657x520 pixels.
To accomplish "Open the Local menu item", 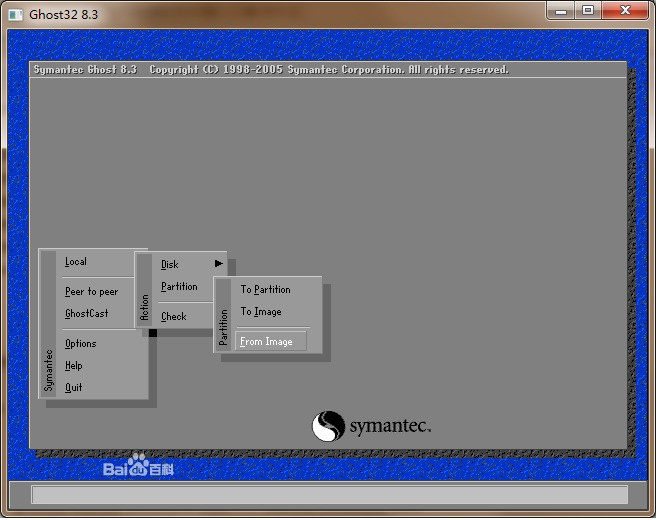I will tap(76, 262).
